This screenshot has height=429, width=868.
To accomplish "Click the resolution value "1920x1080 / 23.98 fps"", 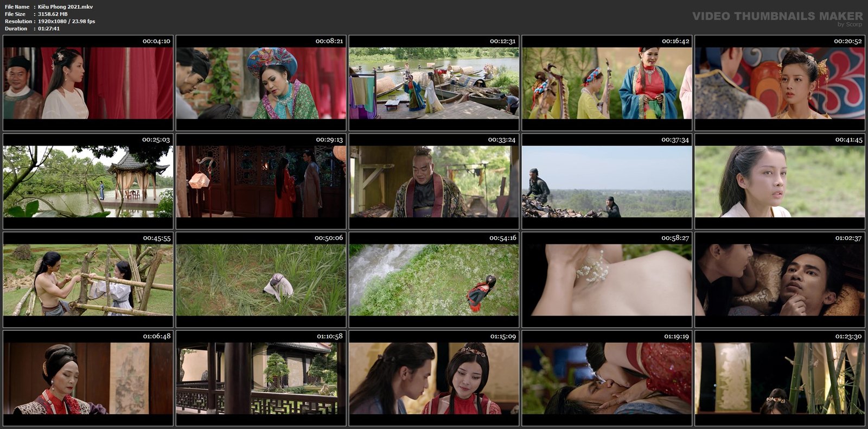I will 66,21.
